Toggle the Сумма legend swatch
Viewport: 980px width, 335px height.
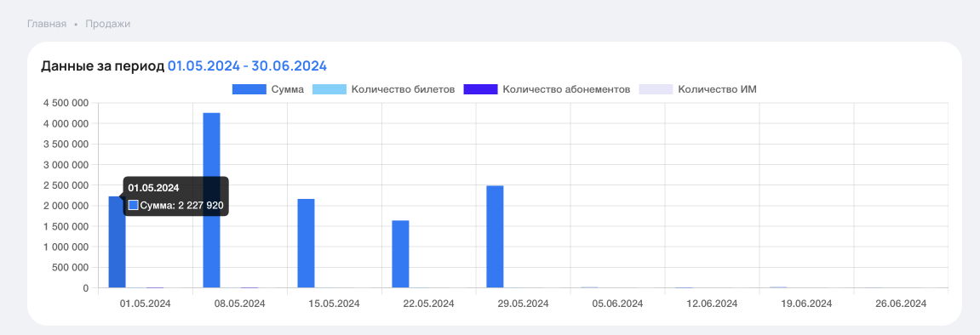pyautogui.click(x=249, y=89)
